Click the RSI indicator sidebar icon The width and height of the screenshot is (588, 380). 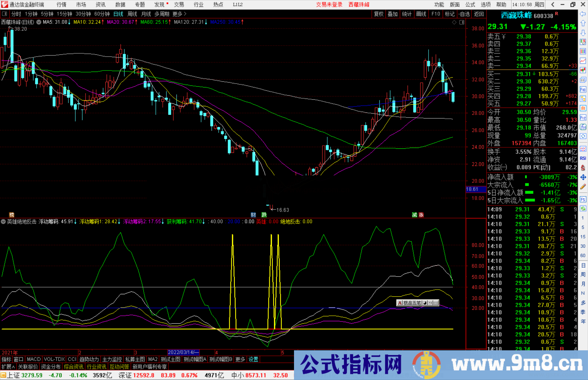point(583,158)
